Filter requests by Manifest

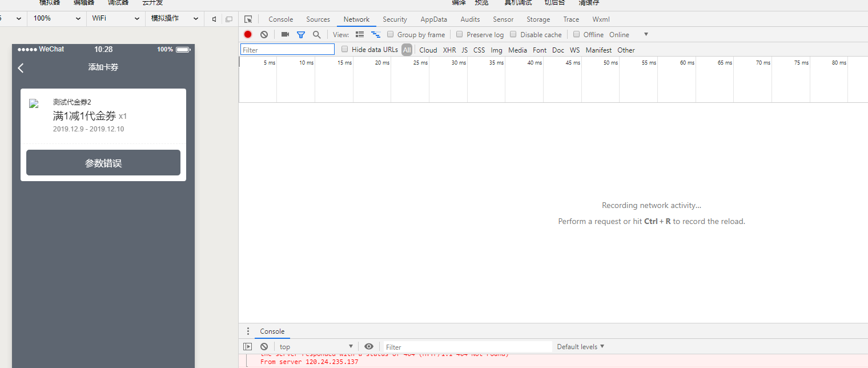click(598, 50)
